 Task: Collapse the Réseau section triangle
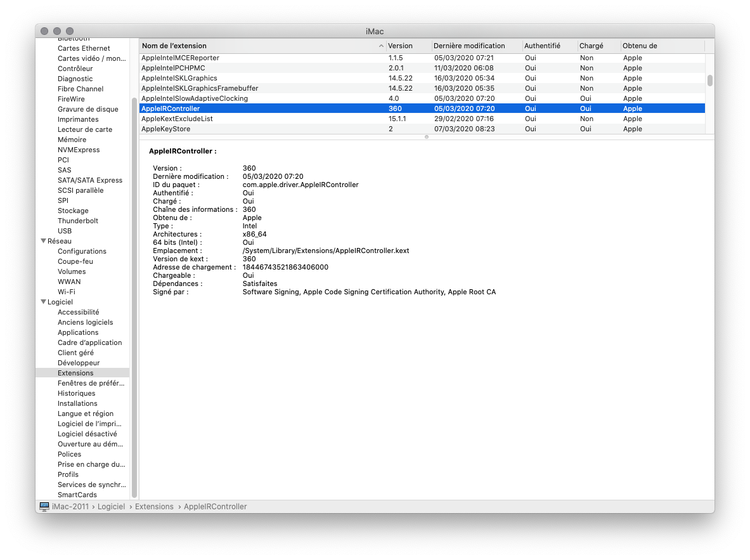(44, 241)
